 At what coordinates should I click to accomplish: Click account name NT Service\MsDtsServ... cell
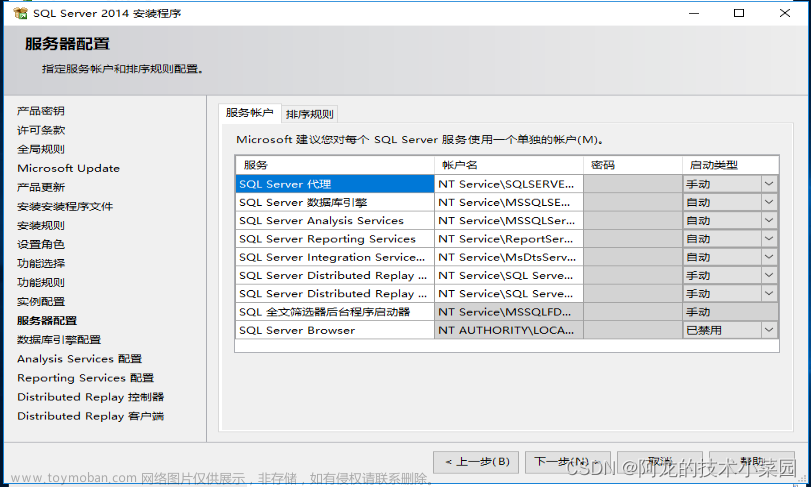pos(509,257)
